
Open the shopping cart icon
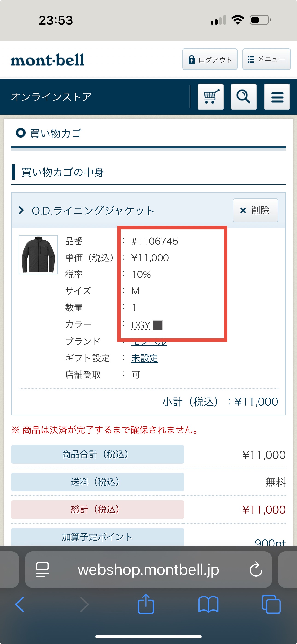210,97
